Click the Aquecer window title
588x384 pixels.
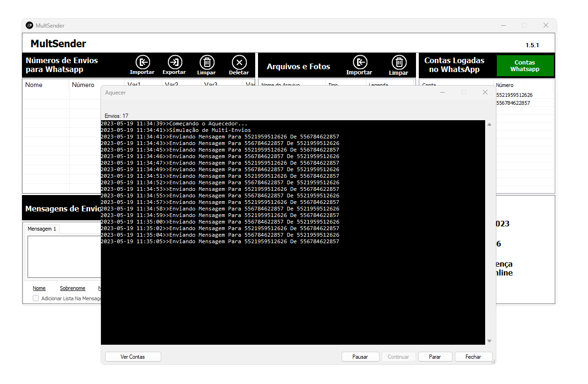115,93
